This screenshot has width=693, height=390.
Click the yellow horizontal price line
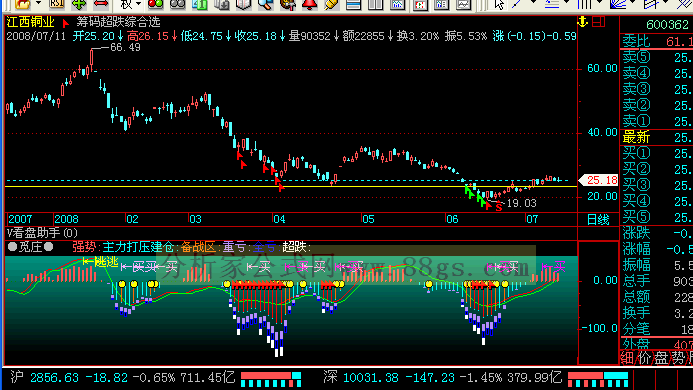coord(291,187)
